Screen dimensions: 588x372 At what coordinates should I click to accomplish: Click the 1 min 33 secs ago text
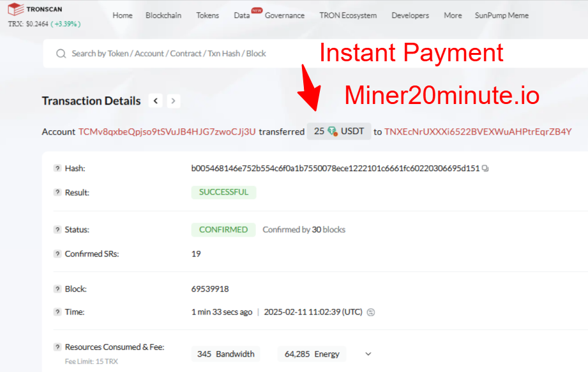click(x=222, y=311)
